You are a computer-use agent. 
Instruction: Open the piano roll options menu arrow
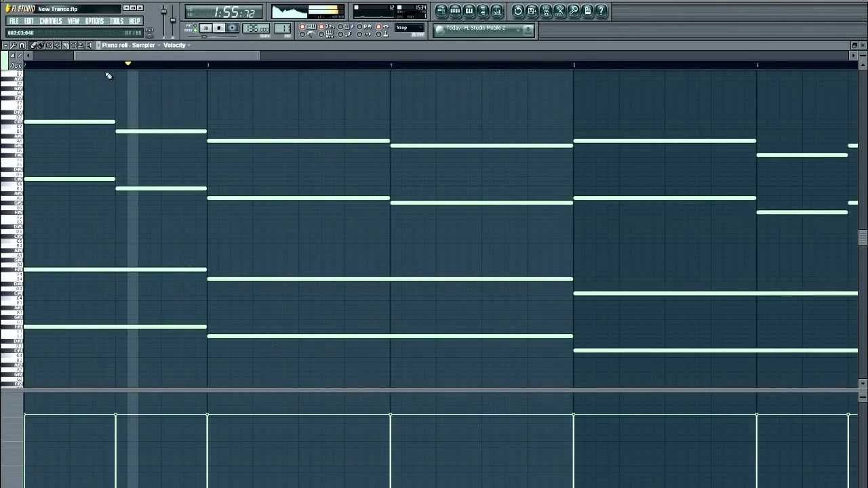[5, 45]
